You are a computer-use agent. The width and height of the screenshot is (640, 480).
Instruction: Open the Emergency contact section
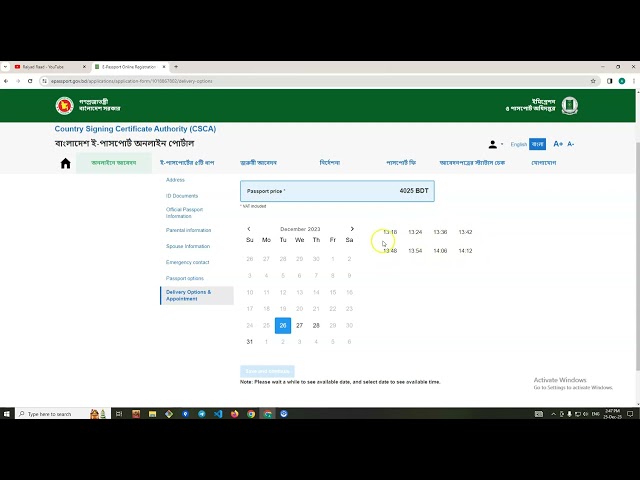pyautogui.click(x=187, y=262)
